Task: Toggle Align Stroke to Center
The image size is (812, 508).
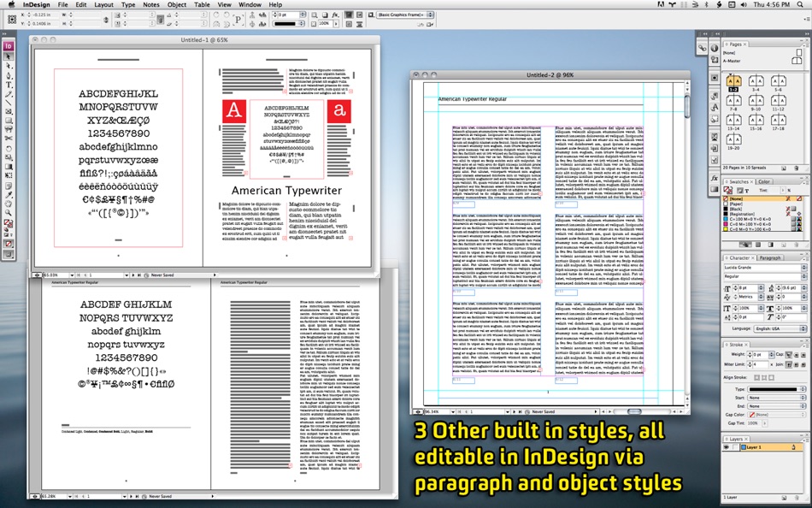Action: point(756,377)
